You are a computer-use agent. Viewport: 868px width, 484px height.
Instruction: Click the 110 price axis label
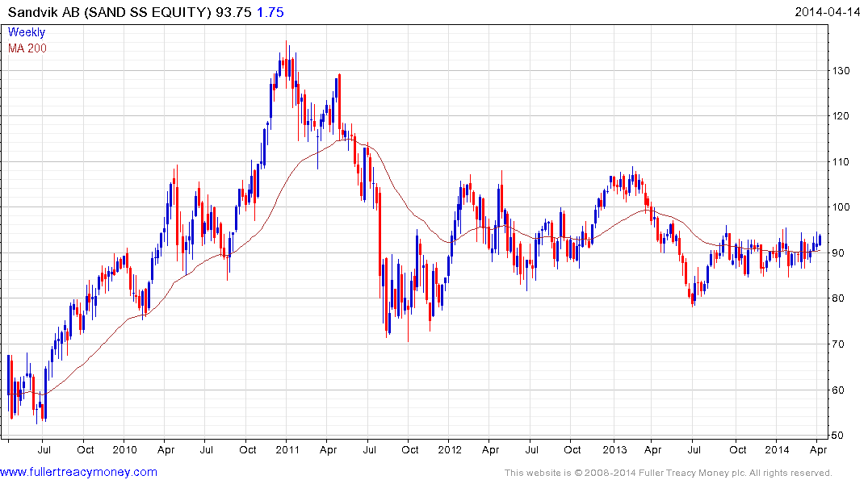(x=841, y=161)
